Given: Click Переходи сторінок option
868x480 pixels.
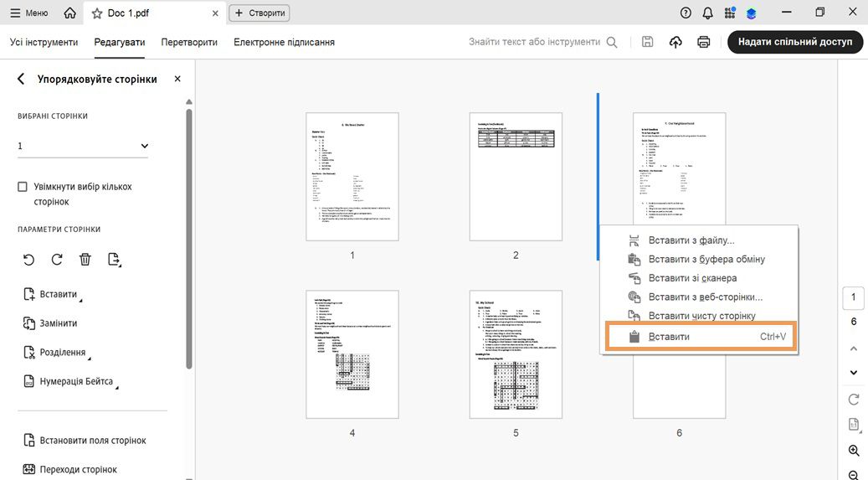Looking at the screenshot, I should [69, 469].
